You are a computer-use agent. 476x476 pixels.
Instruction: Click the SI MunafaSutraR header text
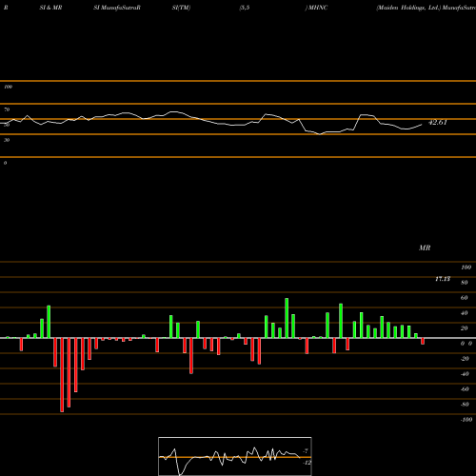[117, 8]
